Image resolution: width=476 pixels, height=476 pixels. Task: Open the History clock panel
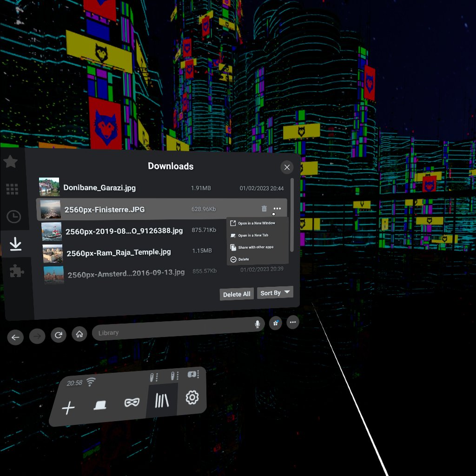tap(13, 217)
